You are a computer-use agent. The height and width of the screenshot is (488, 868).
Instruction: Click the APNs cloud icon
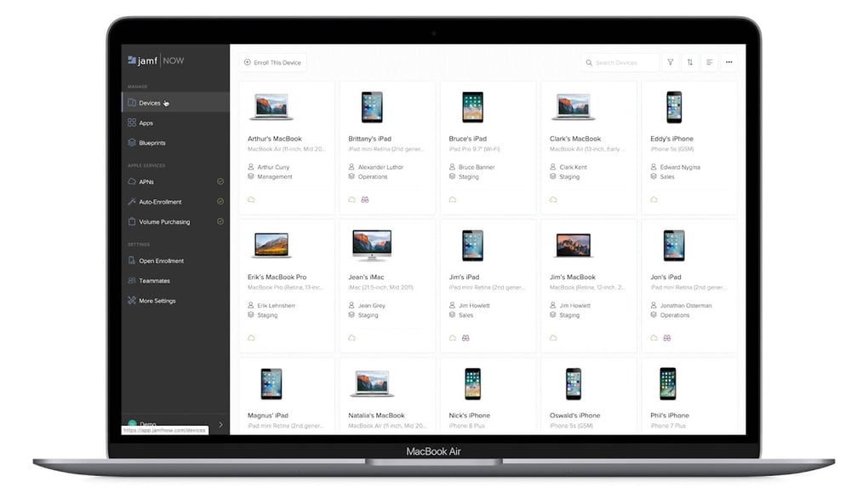coord(132,181)
